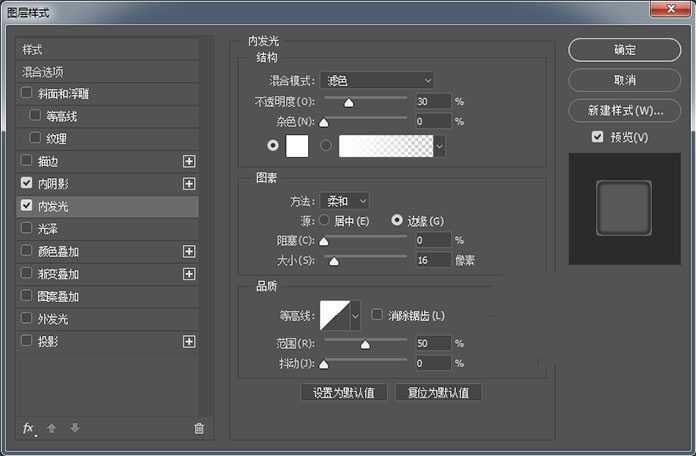This screenshot has height=456, width=696.
Task: Delete effect using the trash icon
Action: [x=199, y=428]
